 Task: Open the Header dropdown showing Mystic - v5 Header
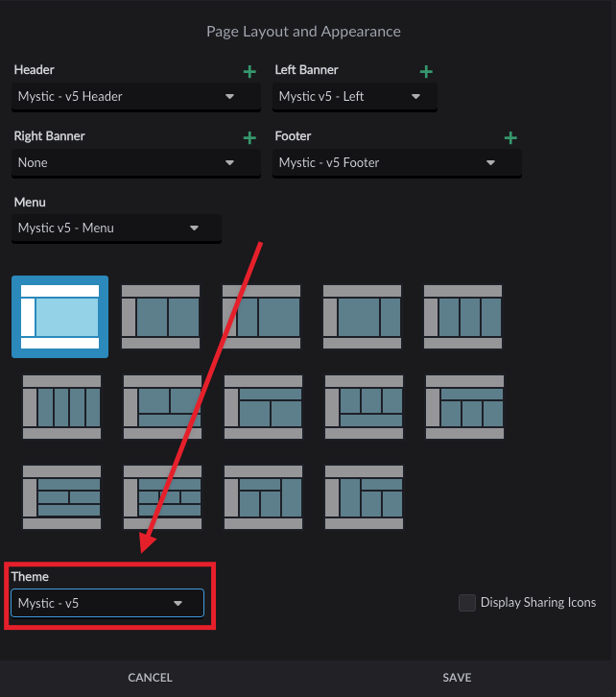point(136,96)
